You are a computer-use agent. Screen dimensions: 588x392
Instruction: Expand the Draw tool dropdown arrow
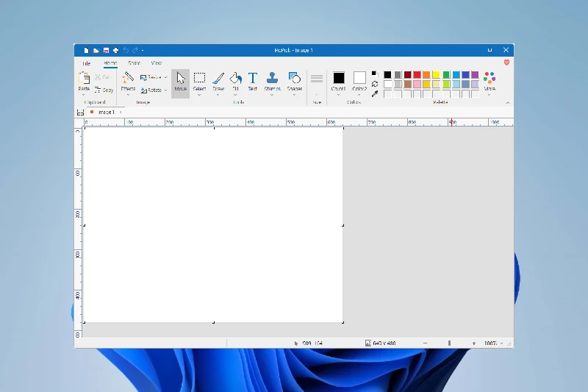pos(218,95)
